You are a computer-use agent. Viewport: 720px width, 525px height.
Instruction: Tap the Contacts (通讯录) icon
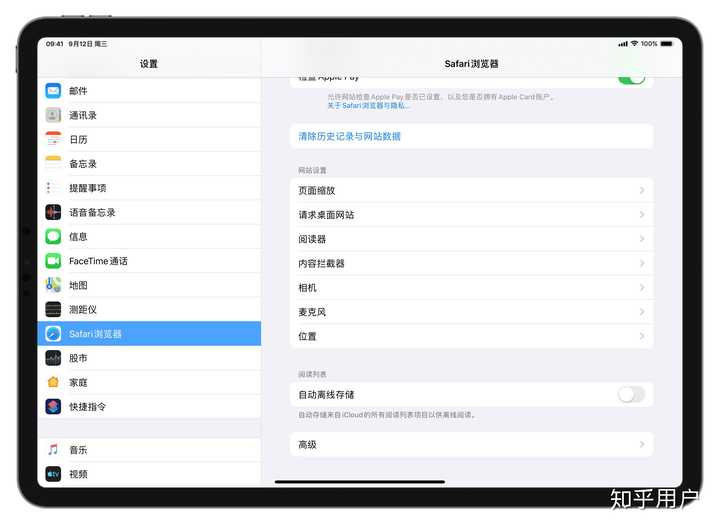pyautogui.click(x=53, y=115)
